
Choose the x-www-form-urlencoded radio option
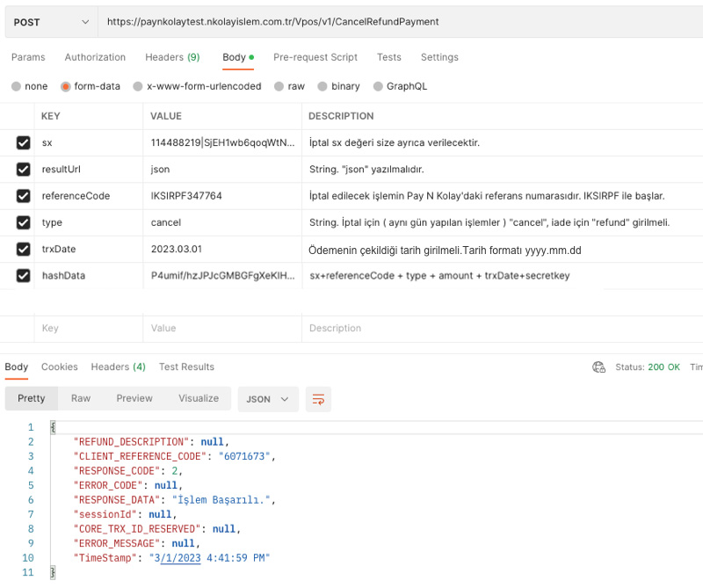(x=138, y=86)
